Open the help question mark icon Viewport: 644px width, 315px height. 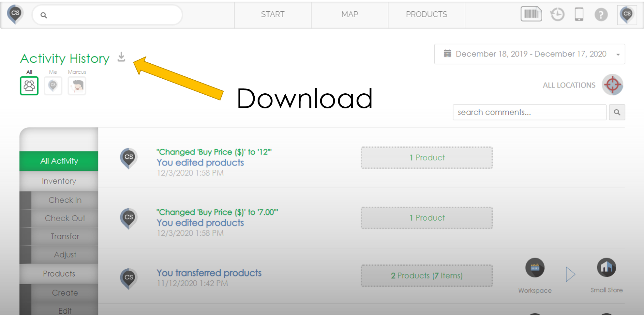[601, 15]
